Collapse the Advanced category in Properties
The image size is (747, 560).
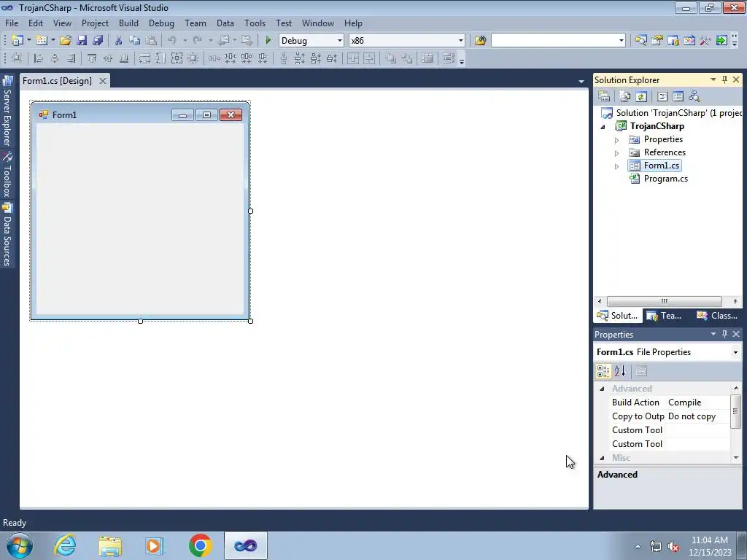(602, 389)
